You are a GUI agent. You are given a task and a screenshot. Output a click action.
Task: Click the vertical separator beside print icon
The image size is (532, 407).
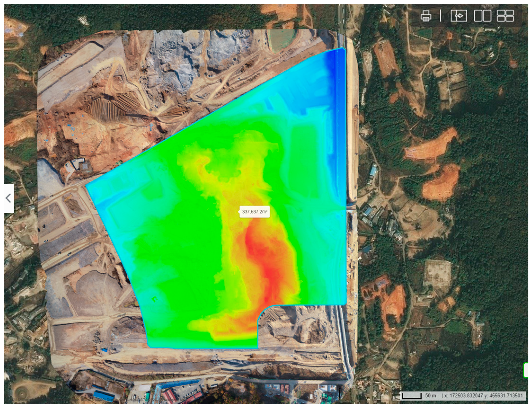tap(440, 16)
